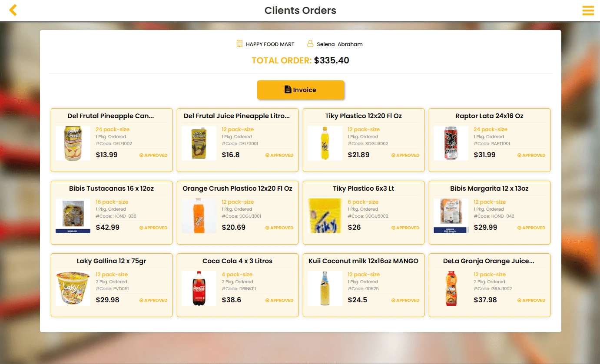Open the Coca Cola bottle image
Viewport: 600px width, 364px height.
pos(199,288)
